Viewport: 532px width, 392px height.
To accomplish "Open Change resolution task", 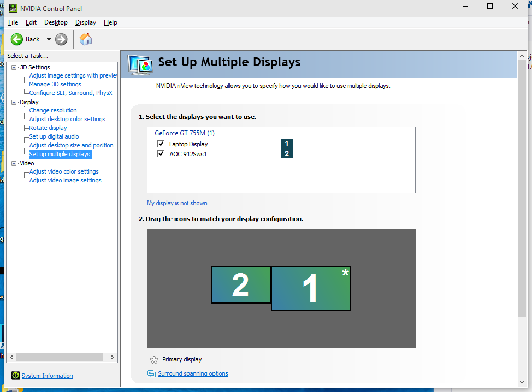I will point(53,110).
